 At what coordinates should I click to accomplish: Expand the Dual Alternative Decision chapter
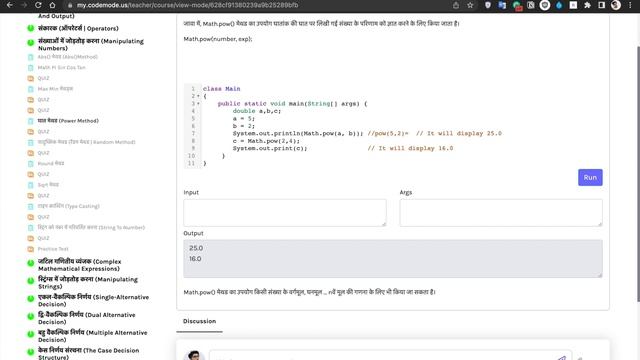coord(87,318)
